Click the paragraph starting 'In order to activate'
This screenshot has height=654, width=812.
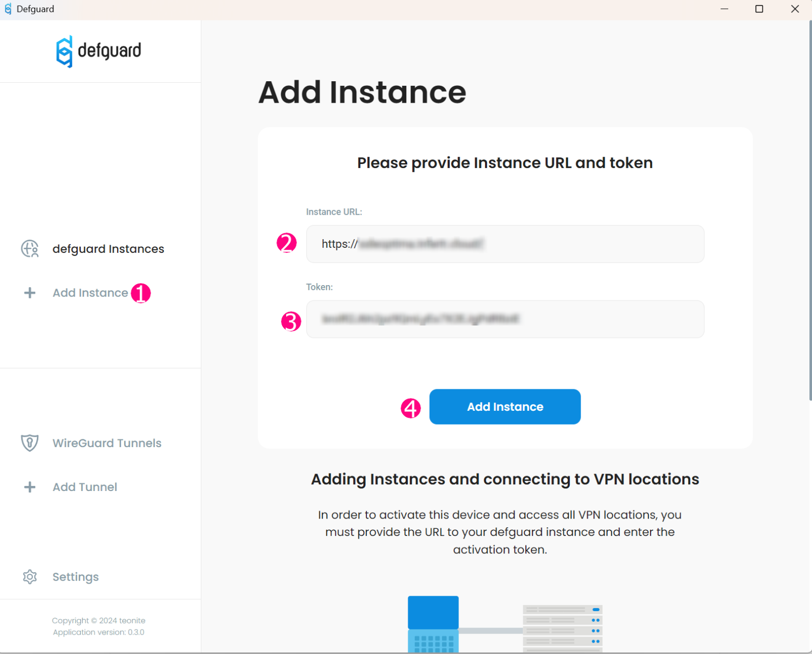coord(500,532)
